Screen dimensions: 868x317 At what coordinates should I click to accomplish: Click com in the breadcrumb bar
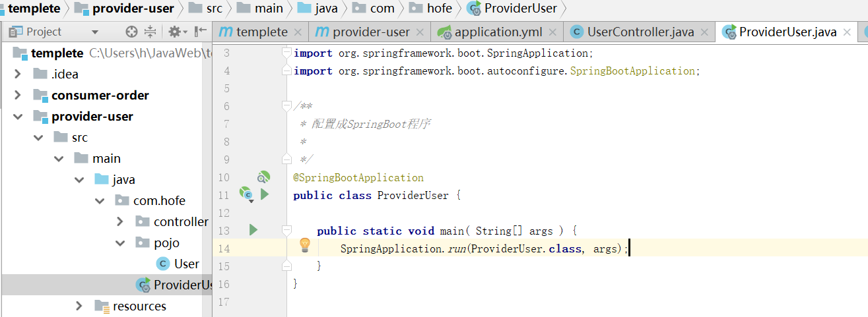click(382, 9)
